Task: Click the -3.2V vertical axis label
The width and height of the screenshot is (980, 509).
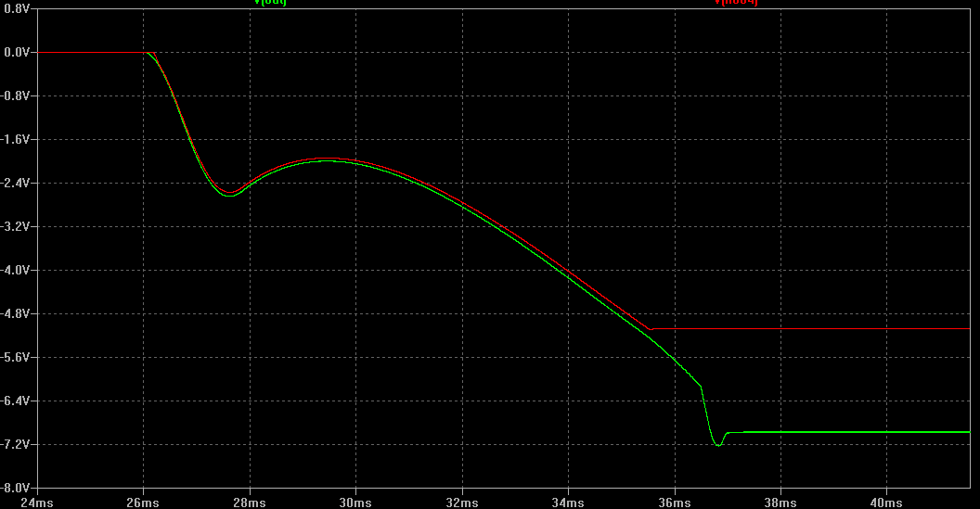Action: 15,227
